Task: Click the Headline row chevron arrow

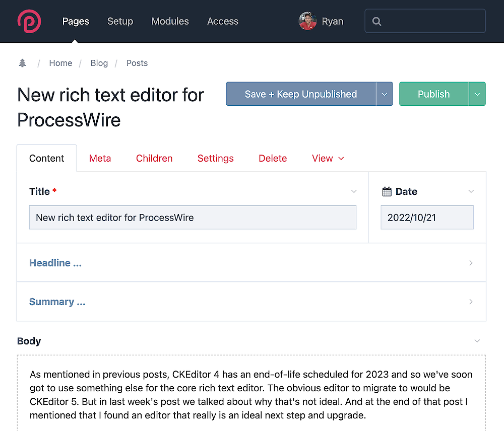Action: 471,263
